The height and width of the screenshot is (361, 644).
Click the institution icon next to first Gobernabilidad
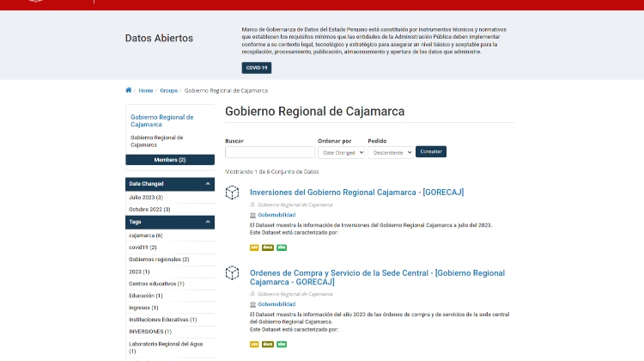252,215
